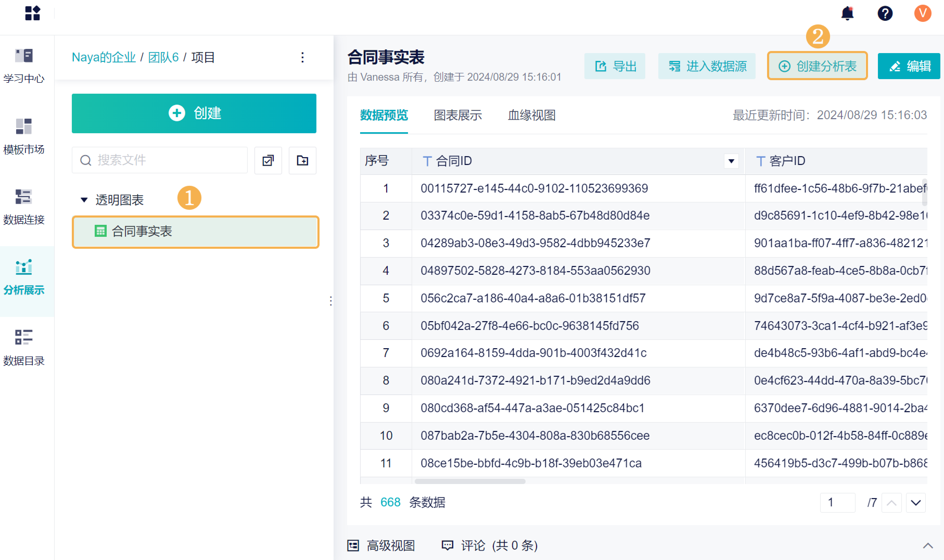Click the new folder icon

(x=302, y=160)
